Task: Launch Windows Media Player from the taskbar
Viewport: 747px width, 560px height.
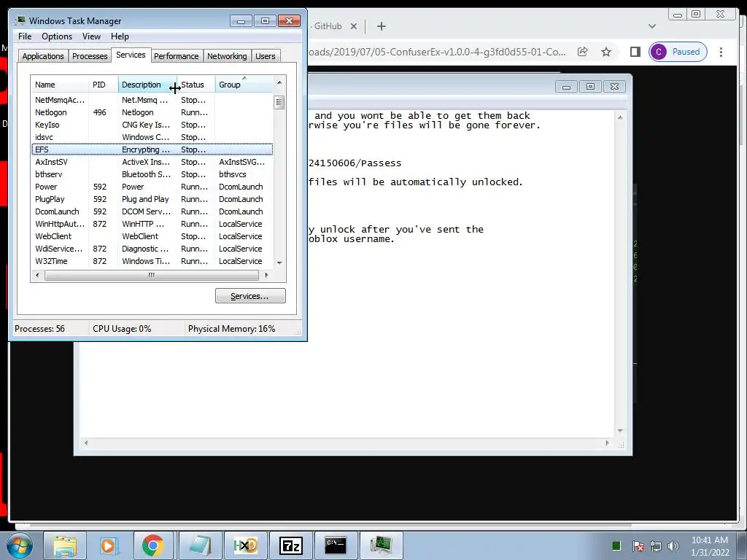Action: point(109,545)
